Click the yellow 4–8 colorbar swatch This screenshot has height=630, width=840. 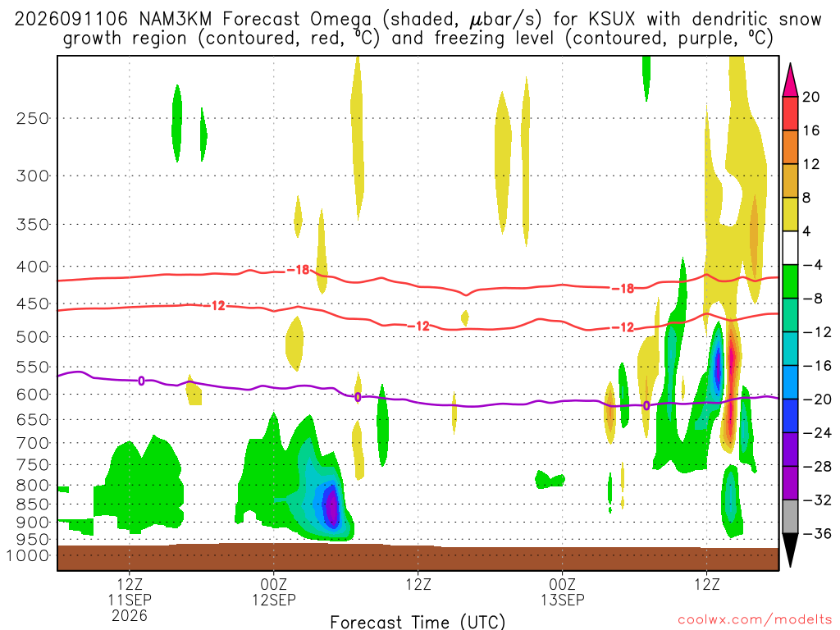790,214
